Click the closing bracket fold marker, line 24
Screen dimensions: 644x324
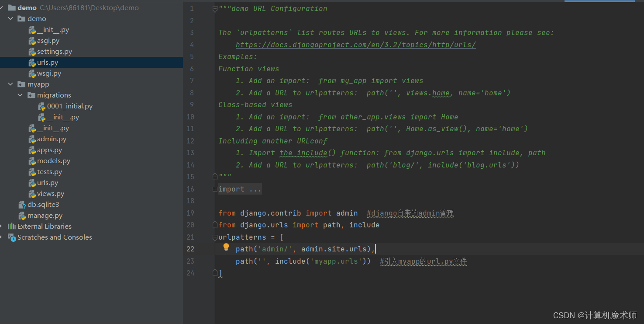pos(215,272)
